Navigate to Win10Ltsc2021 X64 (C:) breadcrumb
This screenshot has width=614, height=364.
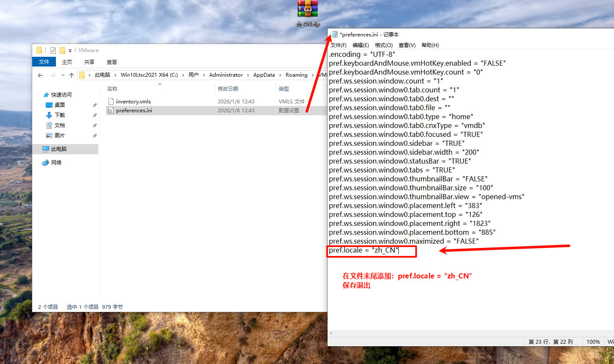(x=149, y=75)
